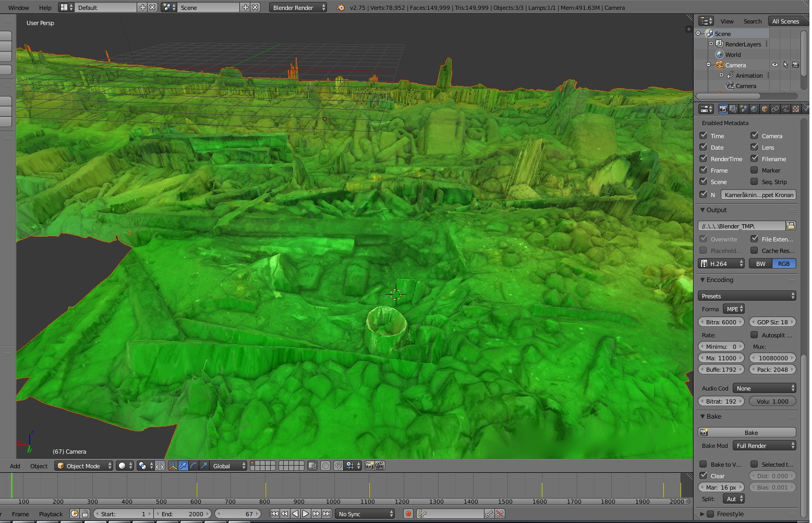The width and height of the screenshot is (812, 523).
Task: Open the Render properties tab (camera icon)
Action: tap(723, 109)
